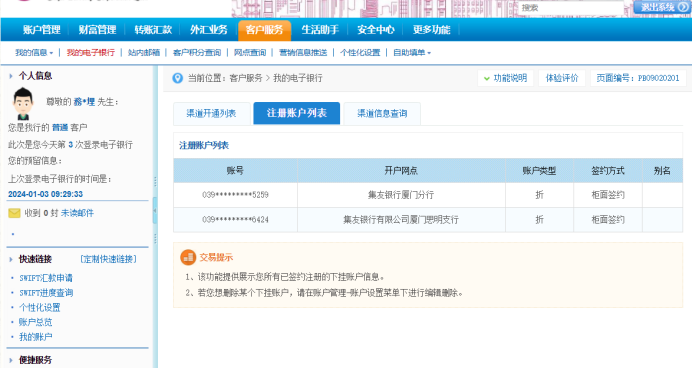Switch to 渠道开通列表 tab
This screenshot has height=368, width=693.
point(211,114)
